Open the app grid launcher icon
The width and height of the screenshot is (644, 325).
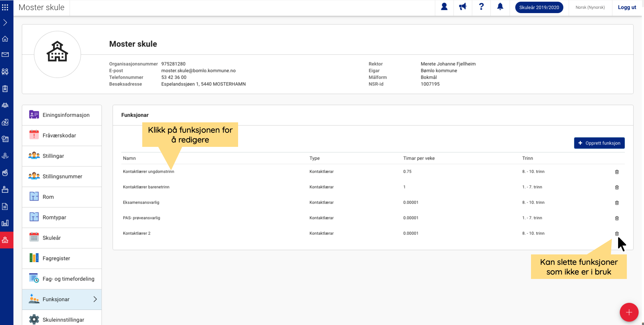[x=5, y=7]
